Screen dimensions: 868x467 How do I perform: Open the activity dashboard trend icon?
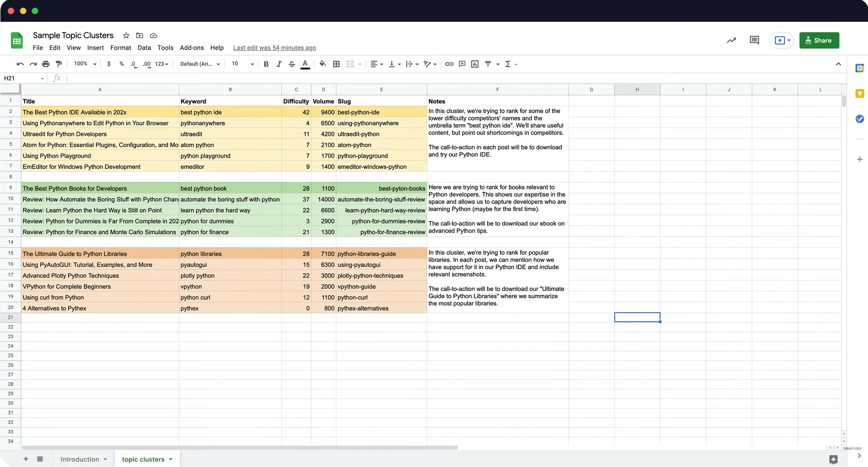pos(731,40)
